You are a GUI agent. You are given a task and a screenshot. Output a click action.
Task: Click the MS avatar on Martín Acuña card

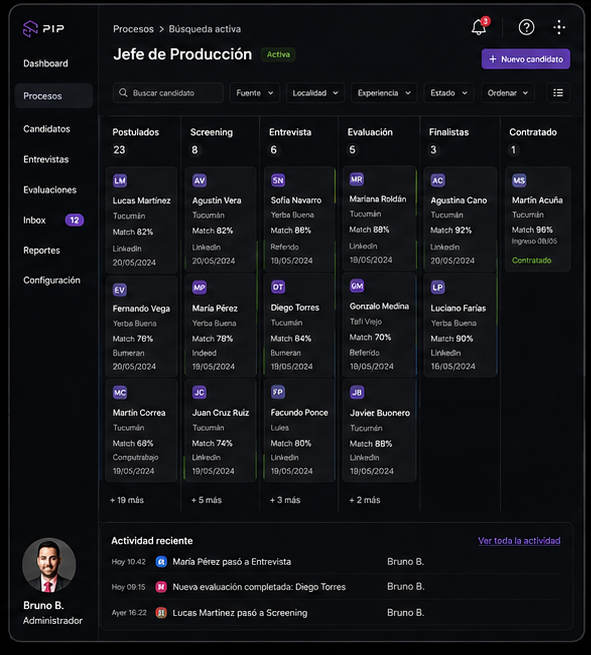coord(519,180)
